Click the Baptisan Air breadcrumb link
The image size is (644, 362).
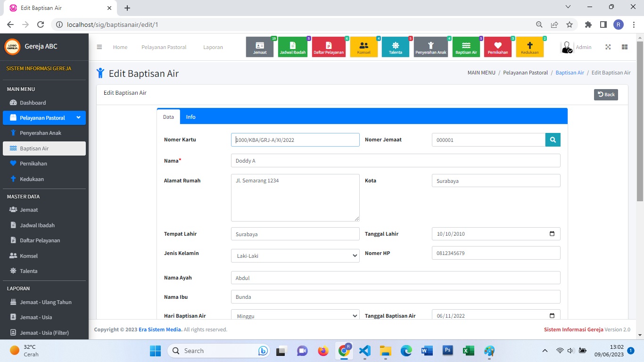[570, 73]
